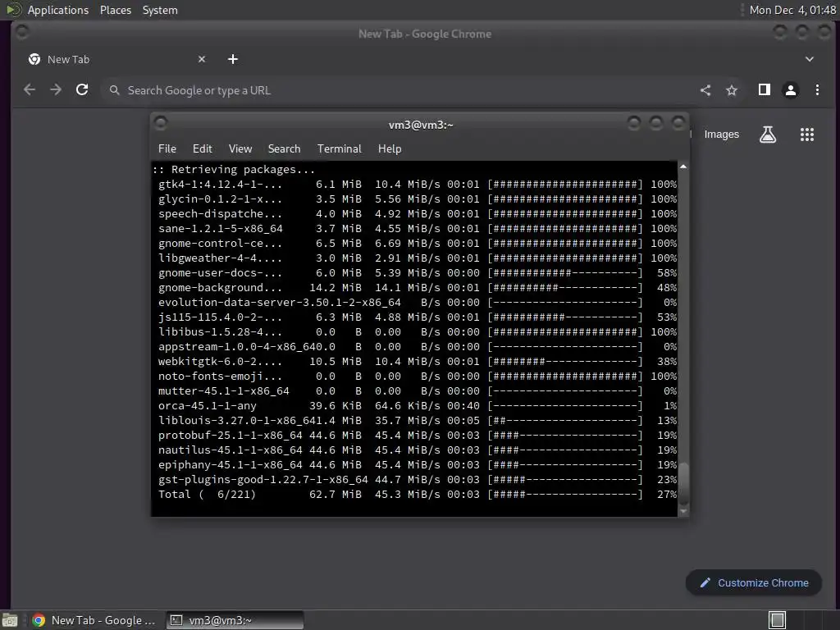
Task: Click the sane-1.2.1-5-x86_64 line
Action: (x=418, y=229)
